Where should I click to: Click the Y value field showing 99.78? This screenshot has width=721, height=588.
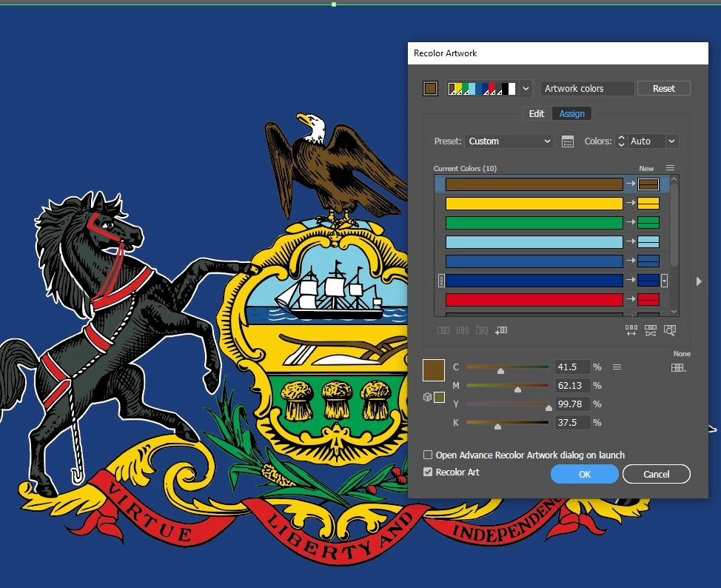click(x=571, y=404)
